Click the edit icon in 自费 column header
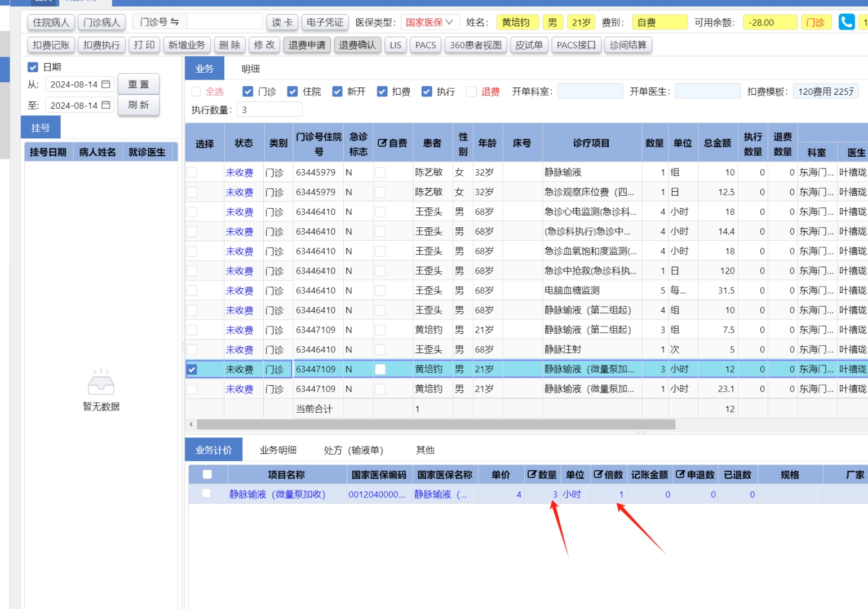 click(x=382, y=143)
